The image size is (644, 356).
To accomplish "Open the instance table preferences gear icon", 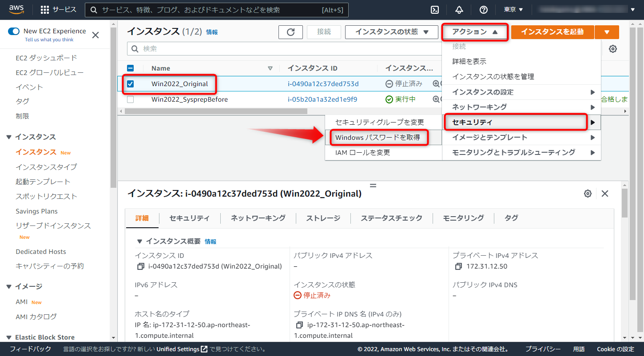I will pyautogui.click(x=613, y=49).
